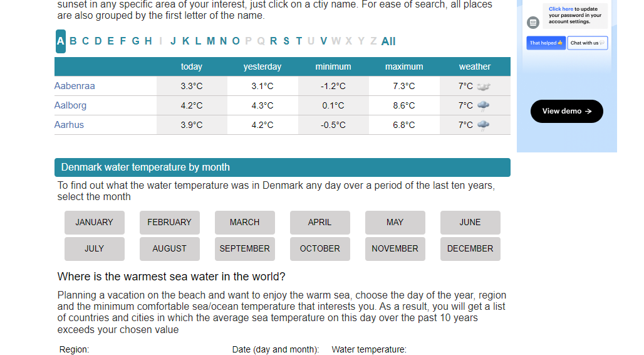Screen dimensions: 644x355
Task: Open the Aalborg city link
Action: (70, 105)
